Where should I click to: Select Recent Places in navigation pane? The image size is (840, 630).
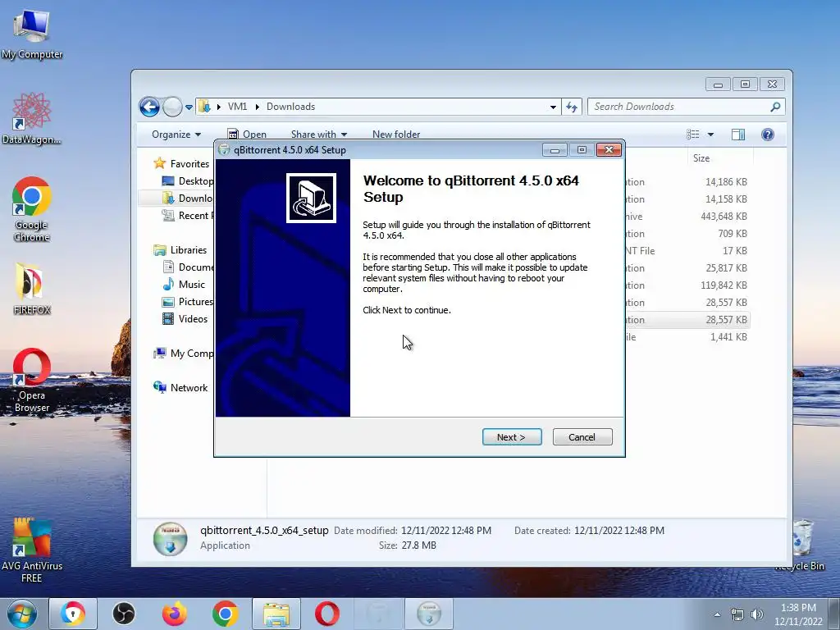coord(188,216)
